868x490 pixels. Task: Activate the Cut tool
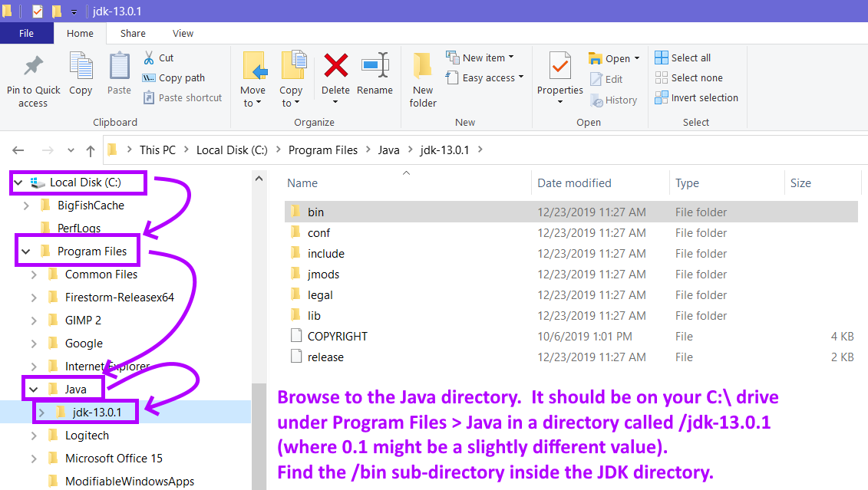point(162,57)
